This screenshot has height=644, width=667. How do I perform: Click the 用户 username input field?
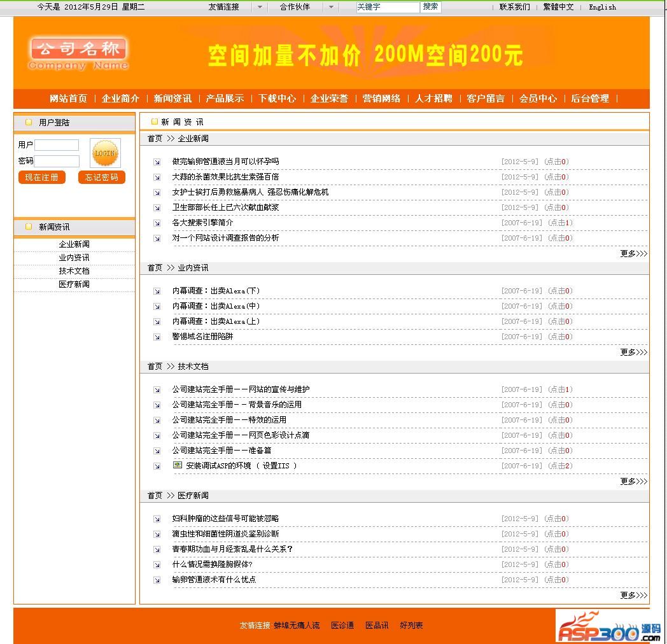point(57,146)
